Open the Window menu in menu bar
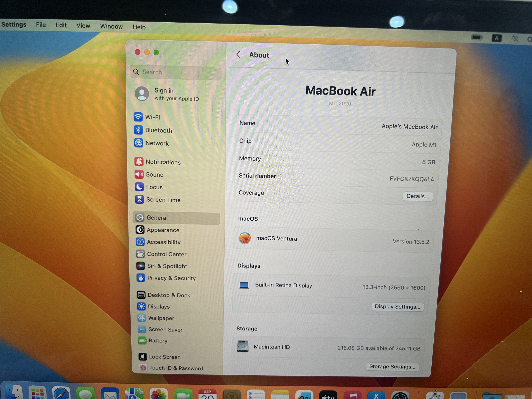This screenshot has width=532, height=399. pos(111,26)
